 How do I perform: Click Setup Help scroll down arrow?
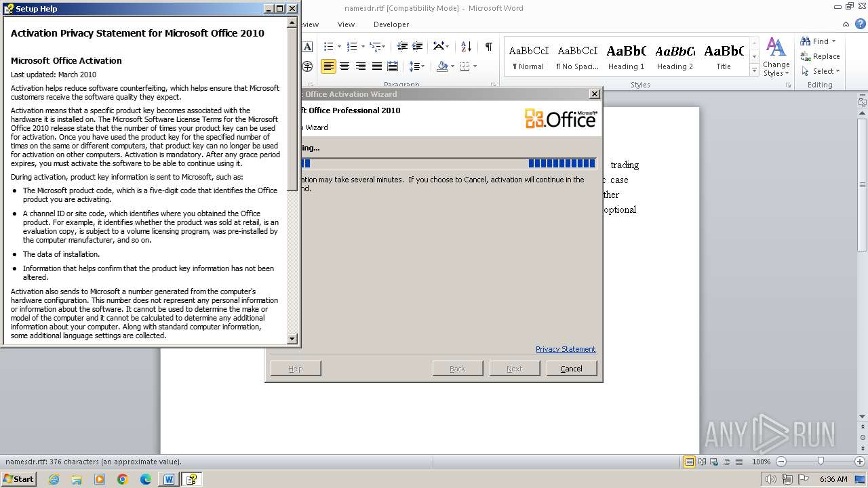coord(292,339)
